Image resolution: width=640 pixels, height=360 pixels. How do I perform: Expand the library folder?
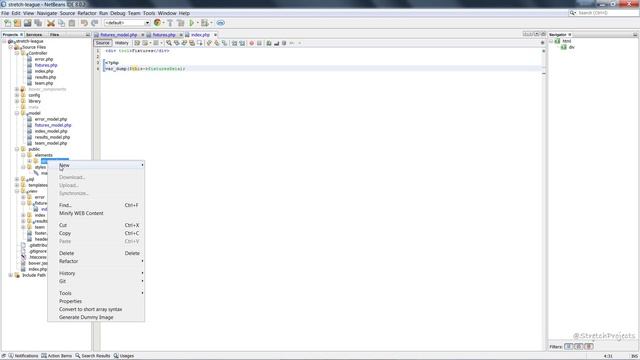click(17, 101)
